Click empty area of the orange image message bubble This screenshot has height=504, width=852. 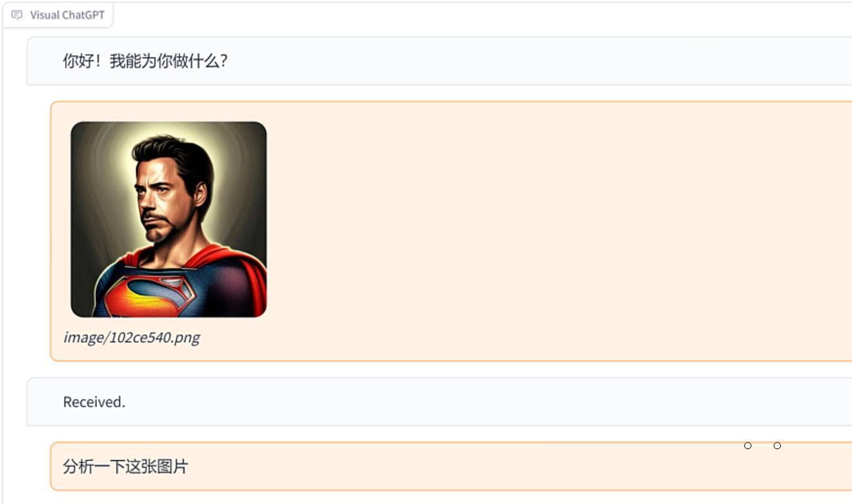click(555, 228)
